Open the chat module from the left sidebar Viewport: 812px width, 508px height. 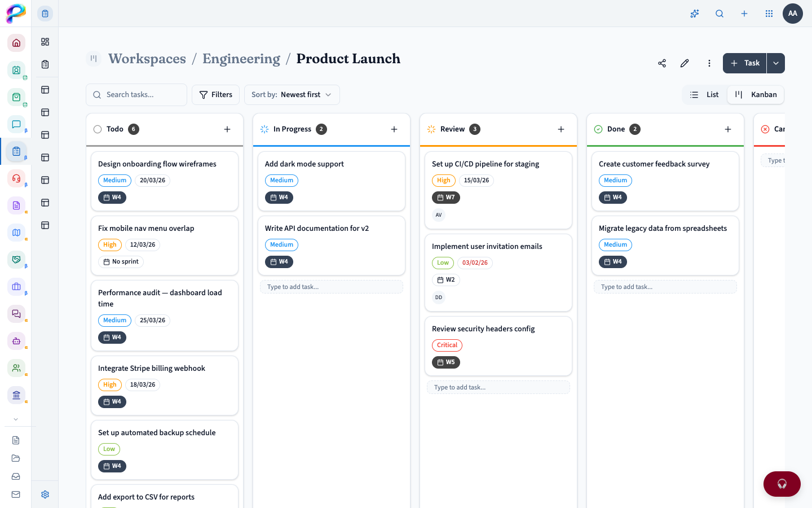point(16,124)
